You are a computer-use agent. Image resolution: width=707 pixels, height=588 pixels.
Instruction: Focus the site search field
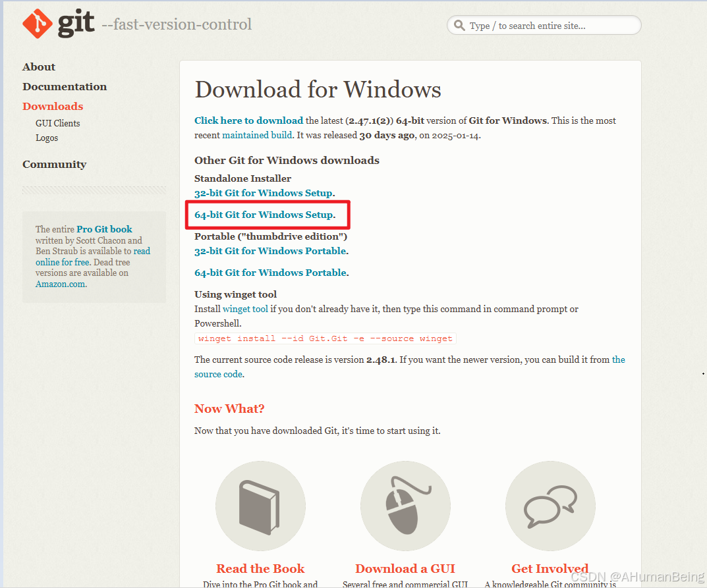[544, 25]
